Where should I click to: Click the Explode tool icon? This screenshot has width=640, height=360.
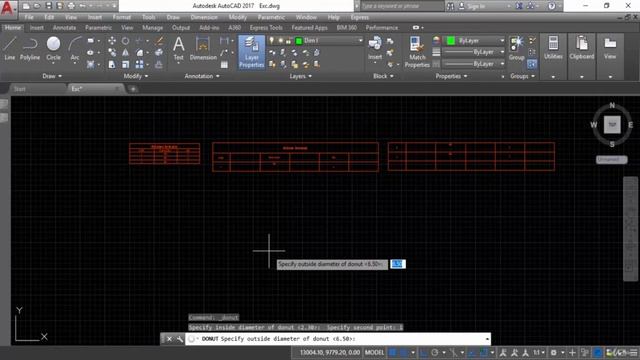coord(159,53)
